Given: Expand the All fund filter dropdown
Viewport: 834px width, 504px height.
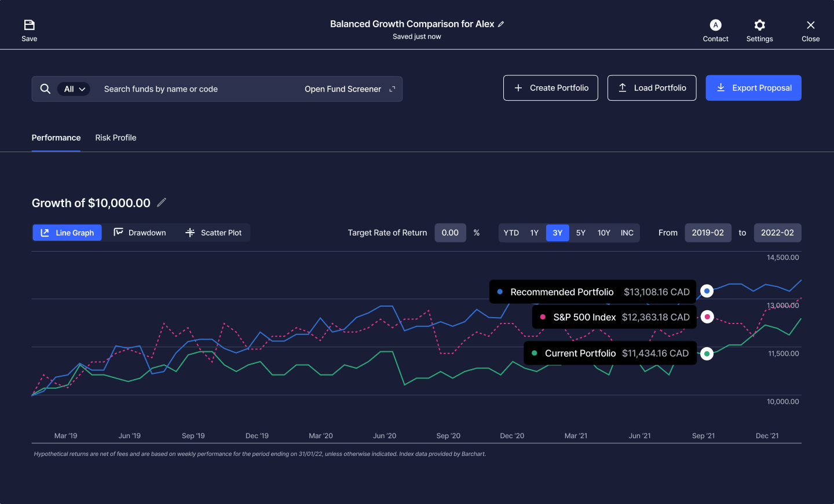Looking at the screenshot, I should (x=74, y=89).
